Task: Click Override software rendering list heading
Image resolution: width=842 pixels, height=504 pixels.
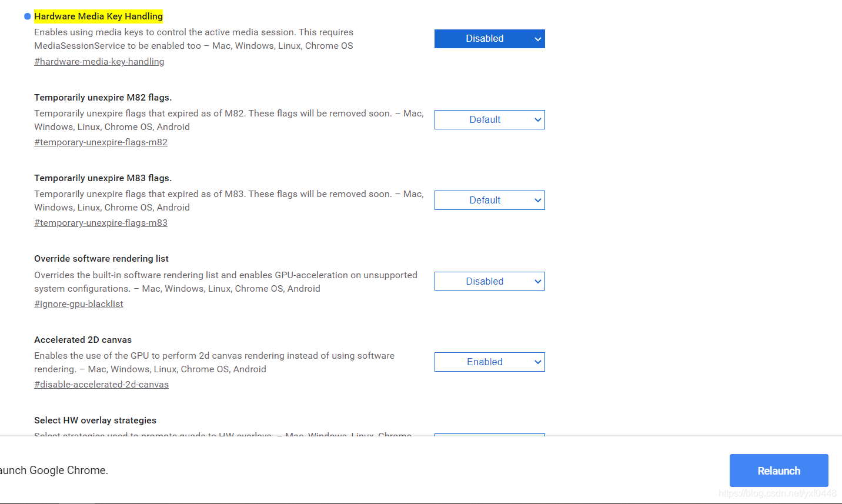Action: coord(101,259)
